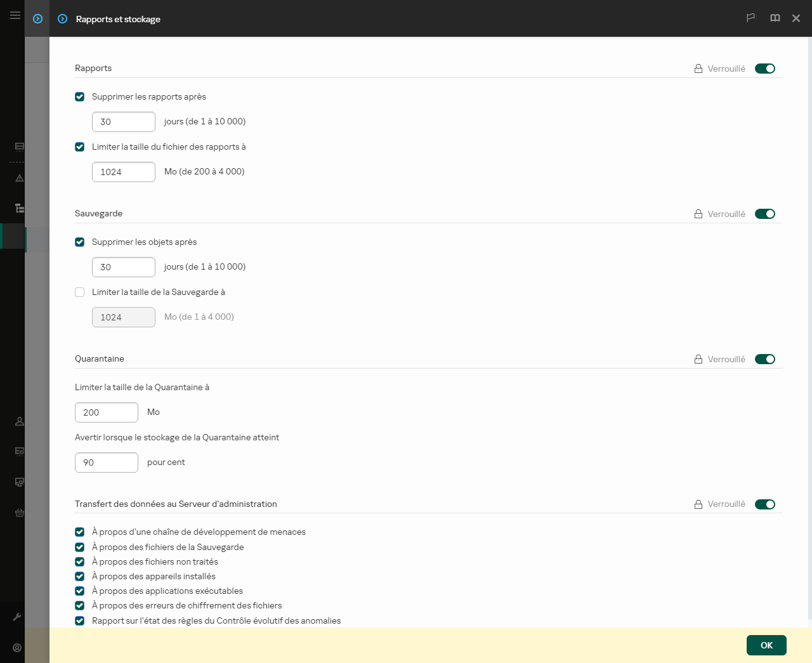Open the server list icon in the sidebar
812x663 pixels.
pyautogui.click(x=20, y=147)
